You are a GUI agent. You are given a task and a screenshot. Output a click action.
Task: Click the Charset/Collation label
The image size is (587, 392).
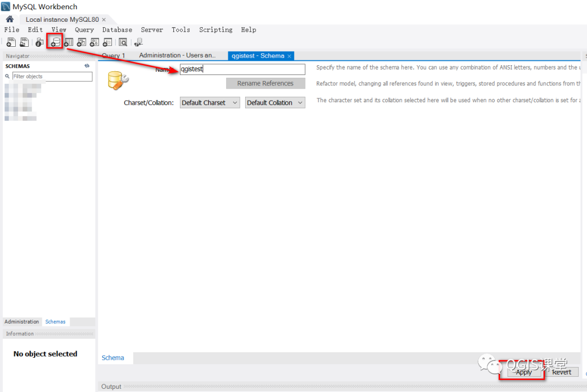[148, 103]
